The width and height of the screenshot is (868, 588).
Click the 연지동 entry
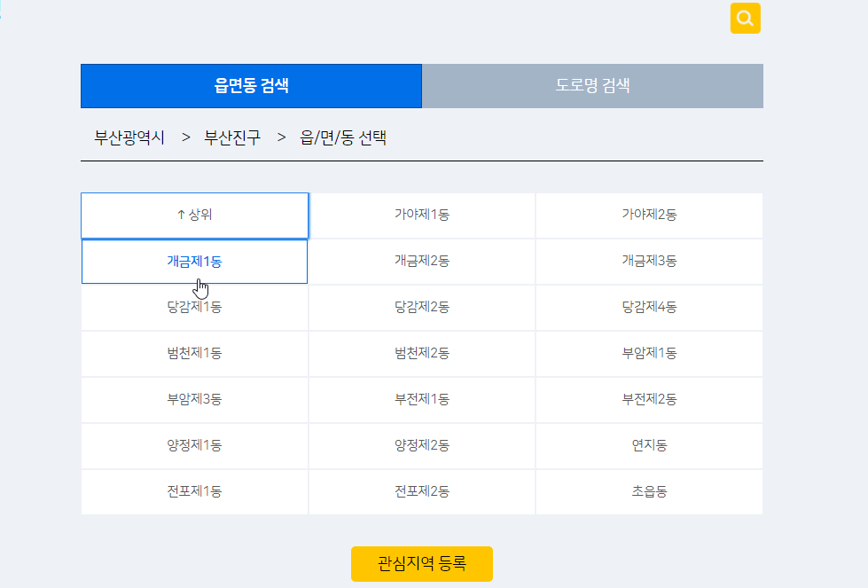coord(649,446)
